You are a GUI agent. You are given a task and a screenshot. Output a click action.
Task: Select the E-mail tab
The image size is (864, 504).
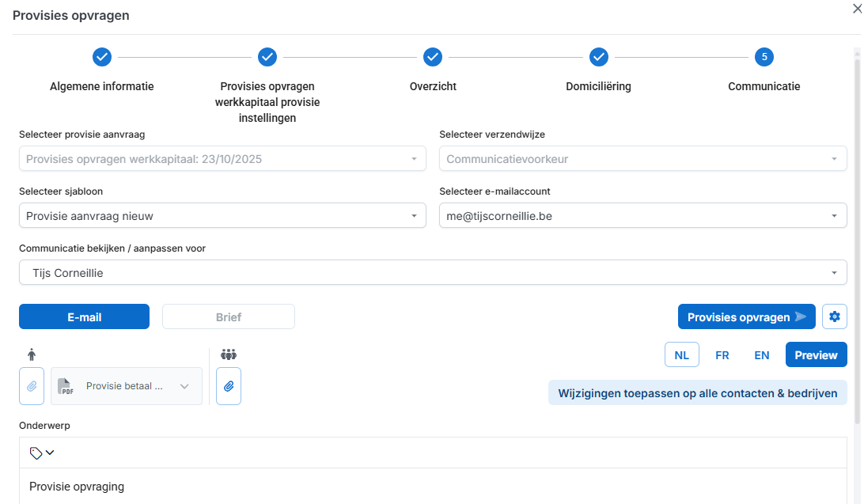[84, 317]
